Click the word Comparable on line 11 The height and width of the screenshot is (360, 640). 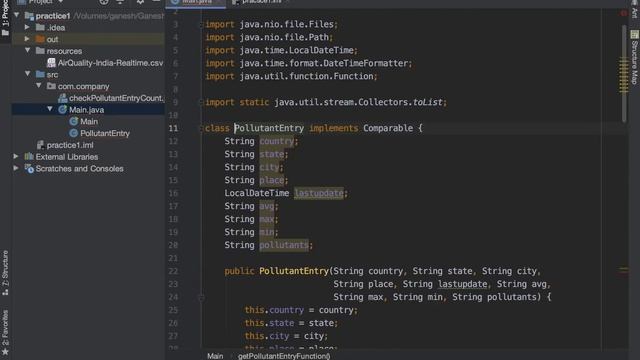click(x=388, y=128)
